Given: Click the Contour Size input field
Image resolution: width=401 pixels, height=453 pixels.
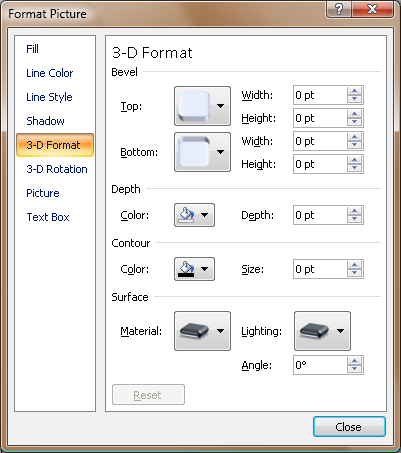Looking at the screenshot, I should [x=320, y=269].
